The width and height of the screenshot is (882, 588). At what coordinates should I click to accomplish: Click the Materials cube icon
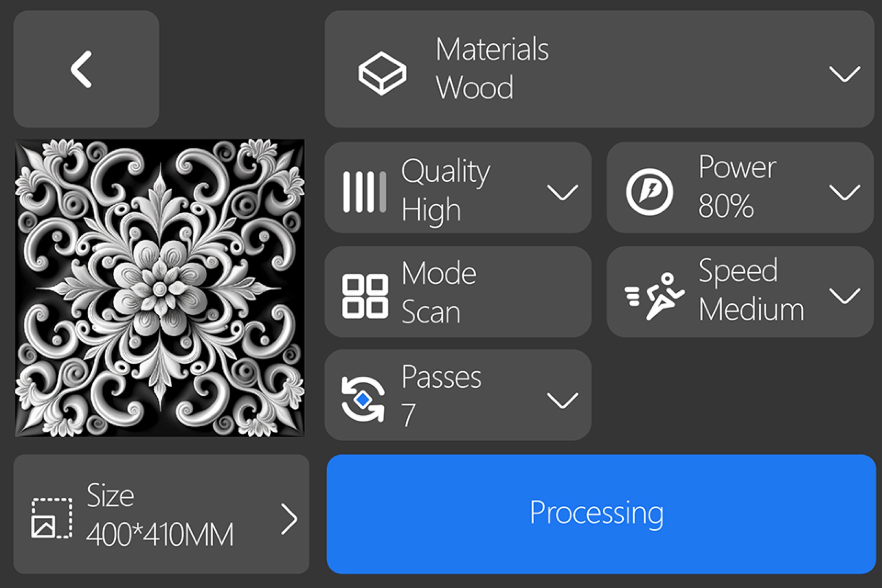click(x=382, y=73)
